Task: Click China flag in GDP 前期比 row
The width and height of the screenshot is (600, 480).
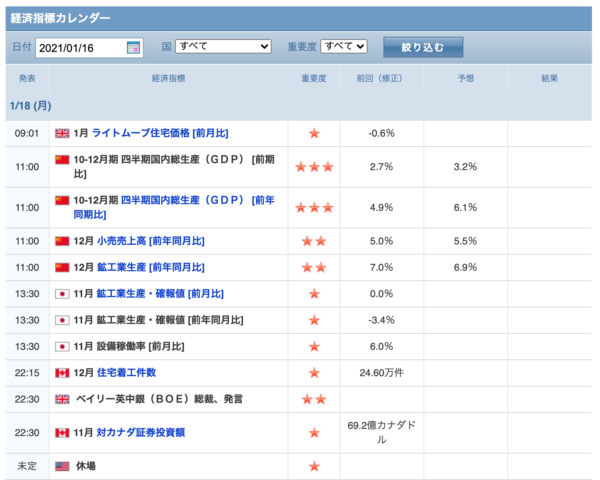Action: 62,159
